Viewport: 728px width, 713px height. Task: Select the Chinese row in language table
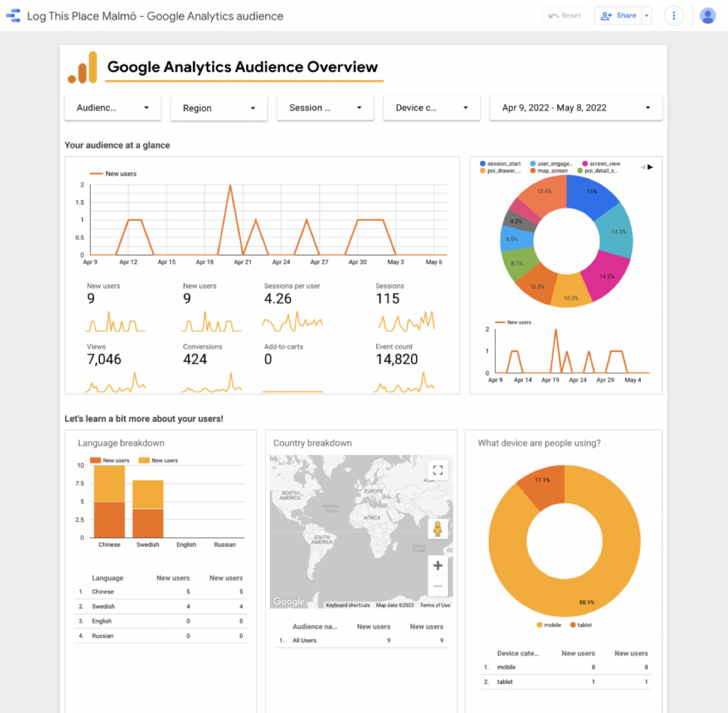click(x=161, y=592)
